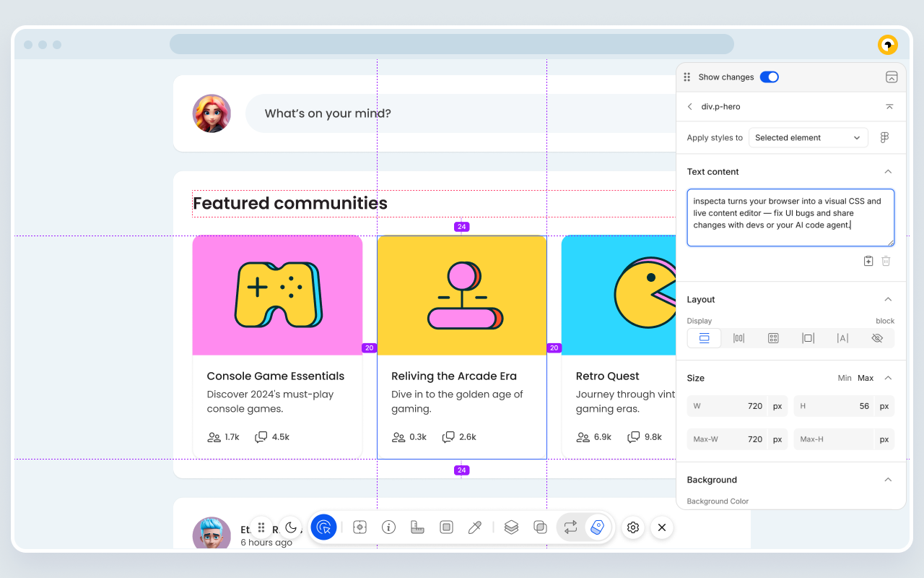
Task: Open settings gear in bottom toolbar
Action: pos(633,527)
